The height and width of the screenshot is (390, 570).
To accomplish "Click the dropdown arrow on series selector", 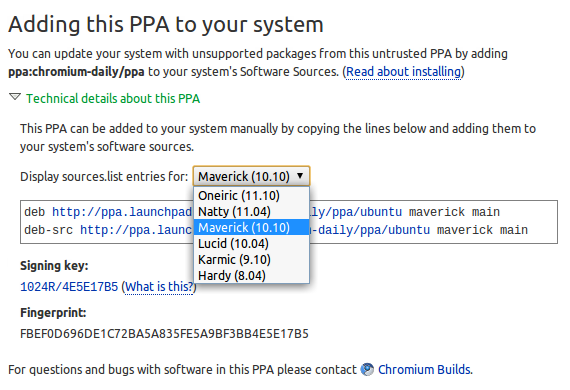I will [x=300, y=176].
